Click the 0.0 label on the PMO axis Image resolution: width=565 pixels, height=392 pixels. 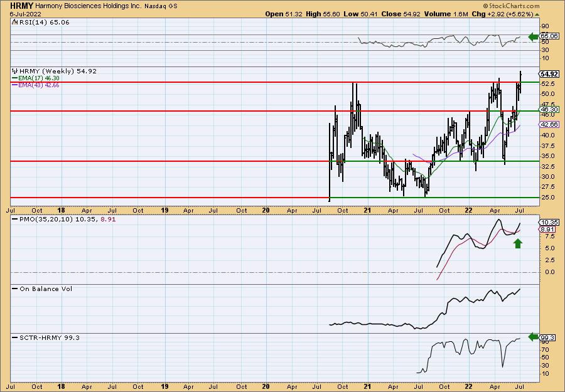(549, 272)
